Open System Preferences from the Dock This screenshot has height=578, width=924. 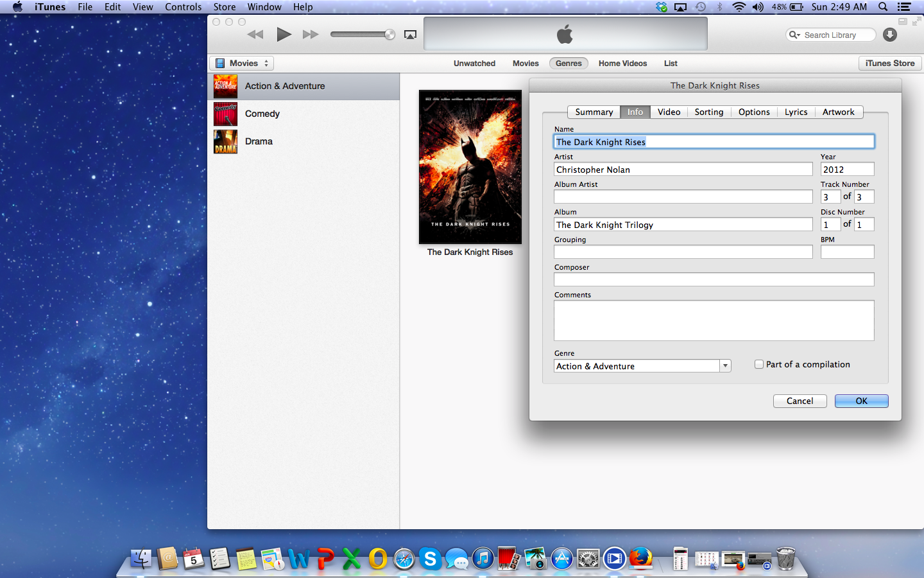[588, 559]
